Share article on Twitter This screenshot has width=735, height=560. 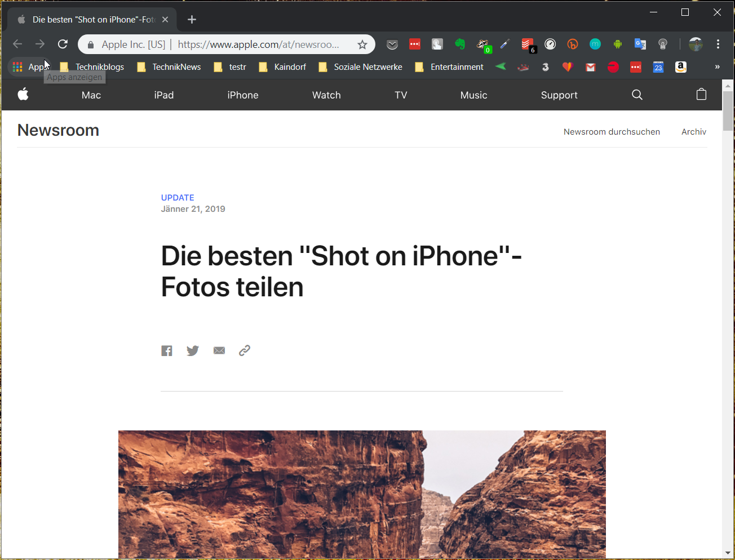tap(193, 351)
